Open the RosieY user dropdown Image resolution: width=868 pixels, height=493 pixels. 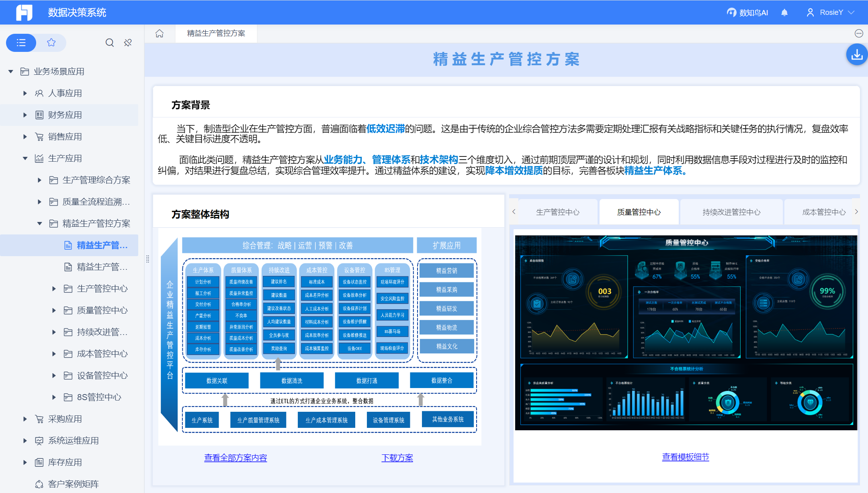point(830,12)
